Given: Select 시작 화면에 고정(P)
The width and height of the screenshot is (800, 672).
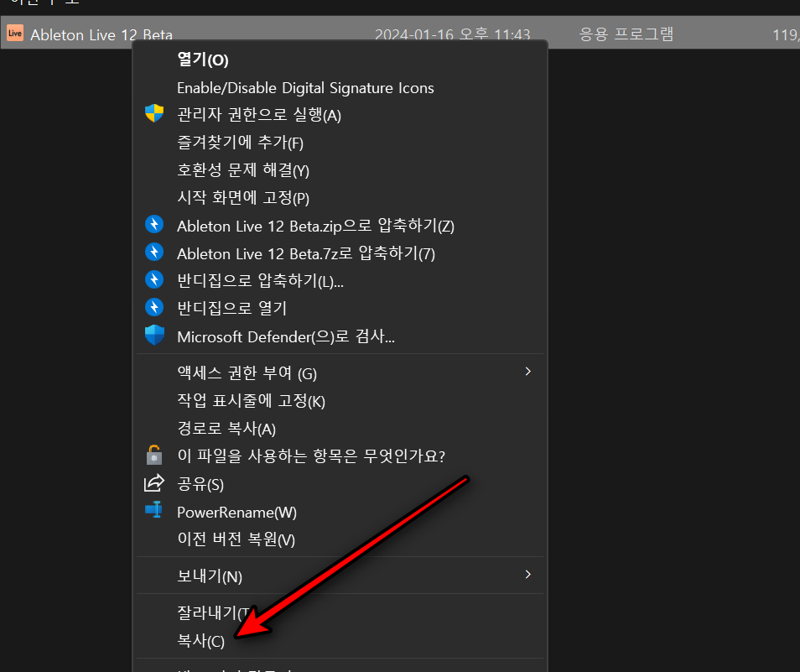Looking at the screenshot, I should (x=243, y=197).
